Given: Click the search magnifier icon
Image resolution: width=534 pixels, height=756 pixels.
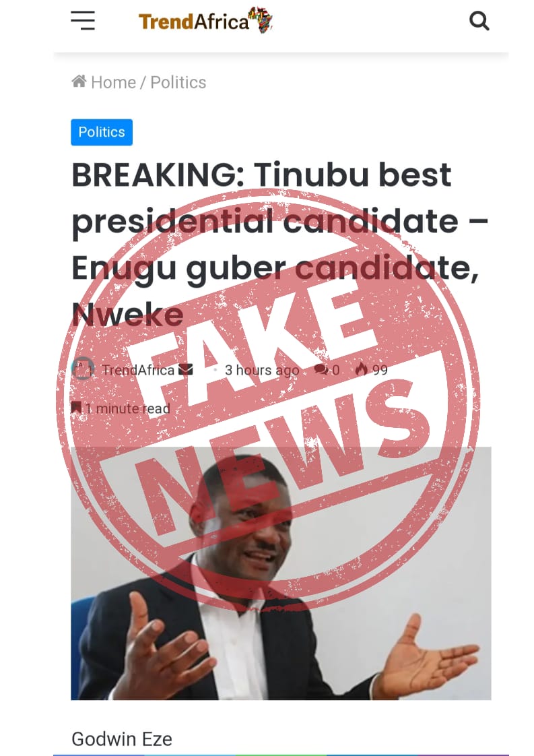Looking at the screenshot, I should pos(479,21).
